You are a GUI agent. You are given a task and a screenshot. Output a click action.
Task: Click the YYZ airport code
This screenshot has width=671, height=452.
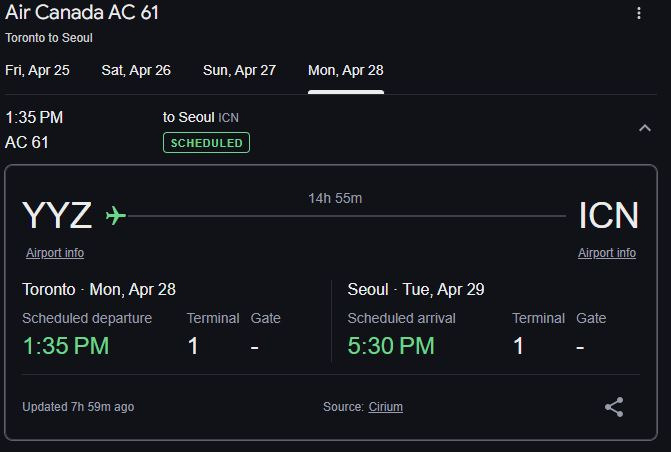pyautogui.click(x=57, y=215)
